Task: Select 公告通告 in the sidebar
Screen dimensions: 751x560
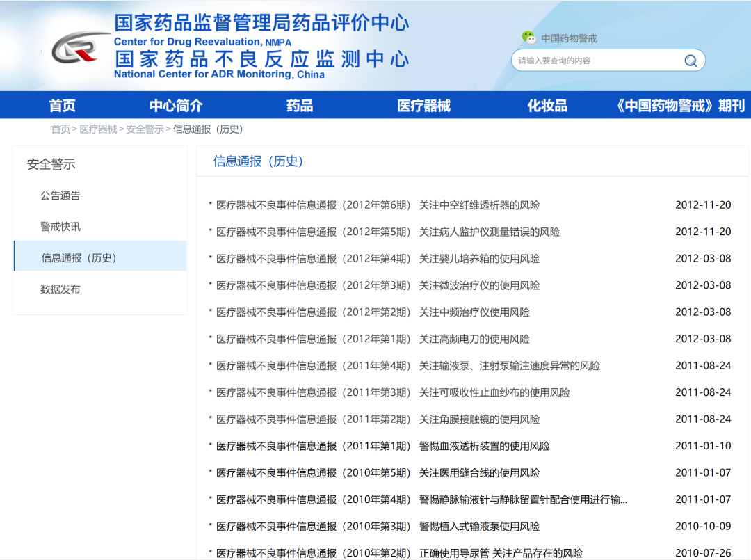Action: coord(60,195)
